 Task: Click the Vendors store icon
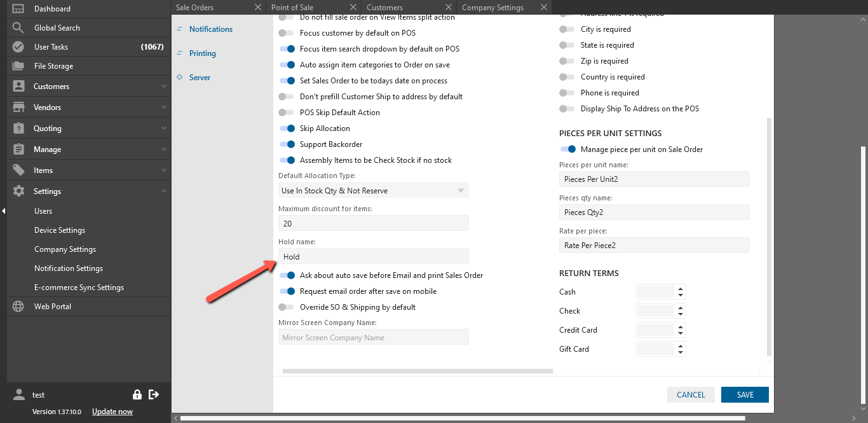(x=18, y=107)
